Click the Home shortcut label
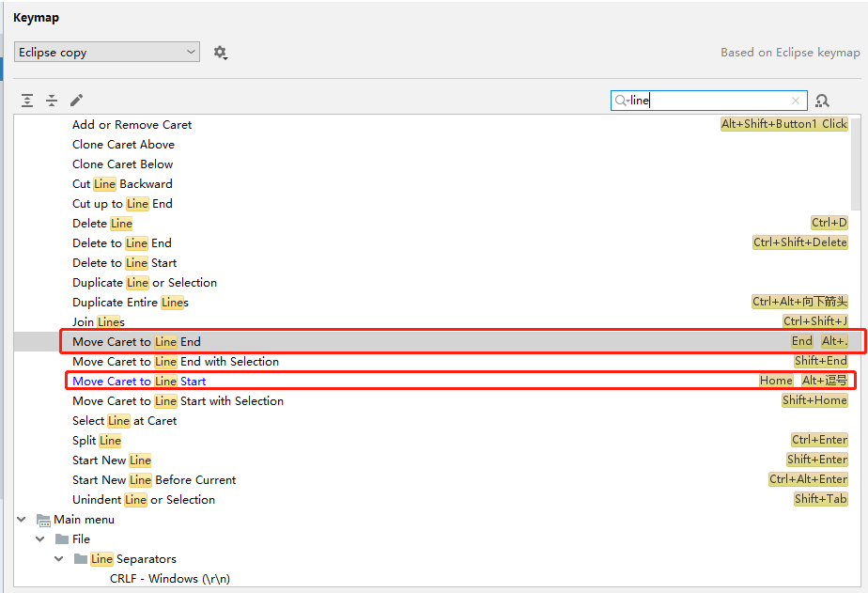Viewport: 868px width, 593px height. [x=776, y=381]
